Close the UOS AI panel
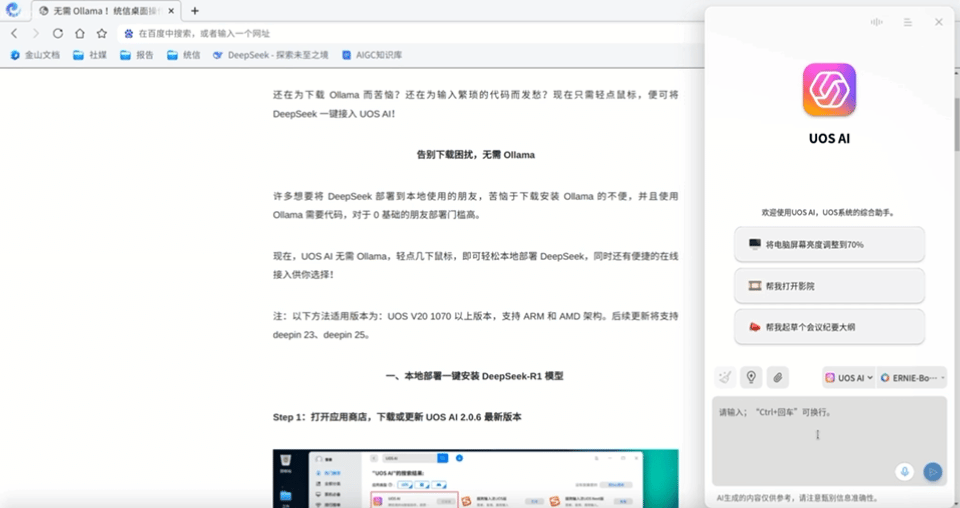The width and height of the screenshot is (960, 508). tap(939, 22)
